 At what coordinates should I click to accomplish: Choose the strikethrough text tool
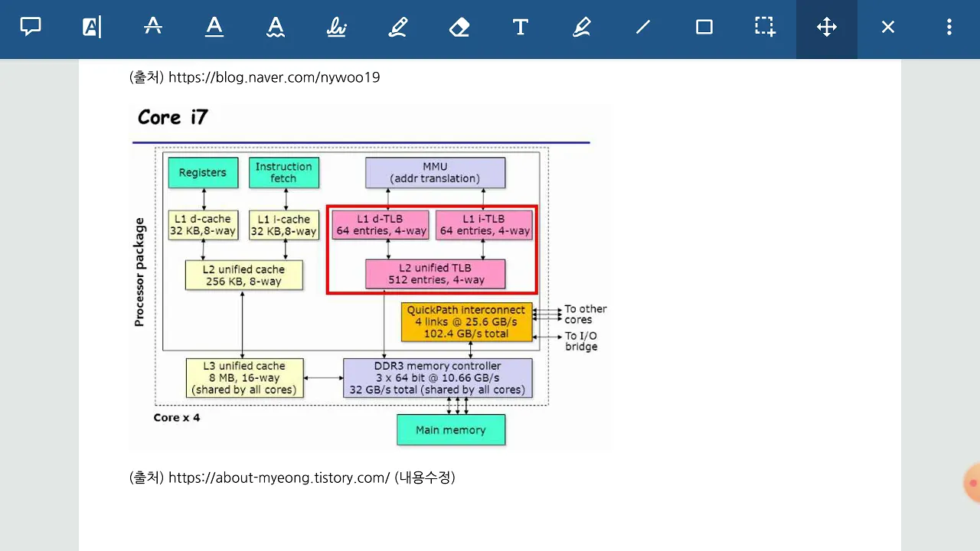153,28
